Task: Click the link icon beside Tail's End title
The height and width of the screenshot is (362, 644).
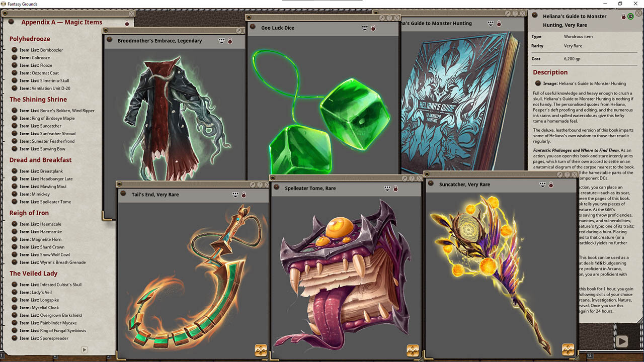Action: click(x=123, y=194)
